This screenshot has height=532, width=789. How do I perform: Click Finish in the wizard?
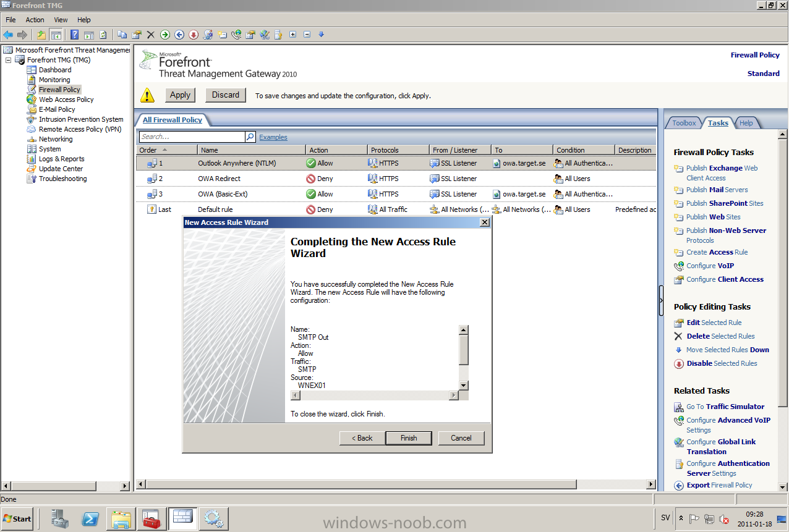click(409, 438)
